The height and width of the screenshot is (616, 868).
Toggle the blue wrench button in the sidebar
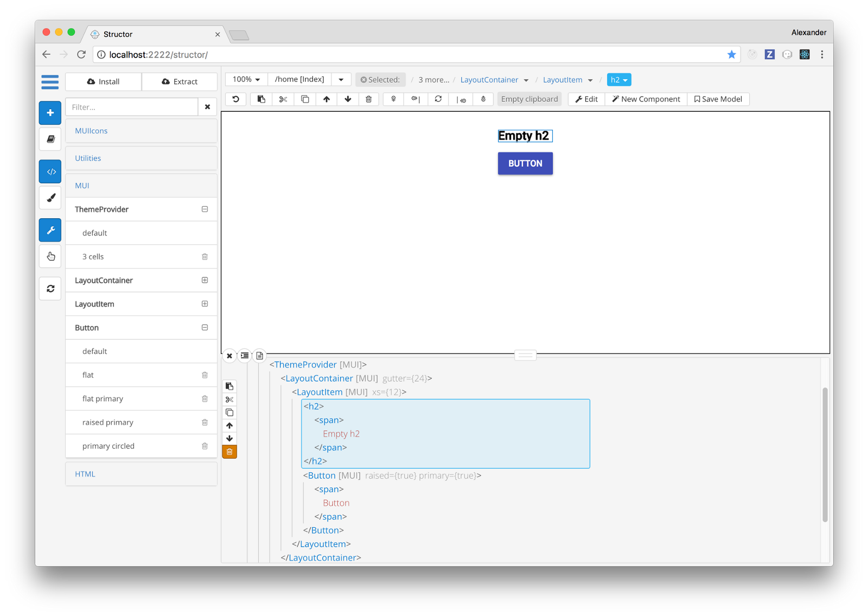pyautogui.click(x=50, y=230)
